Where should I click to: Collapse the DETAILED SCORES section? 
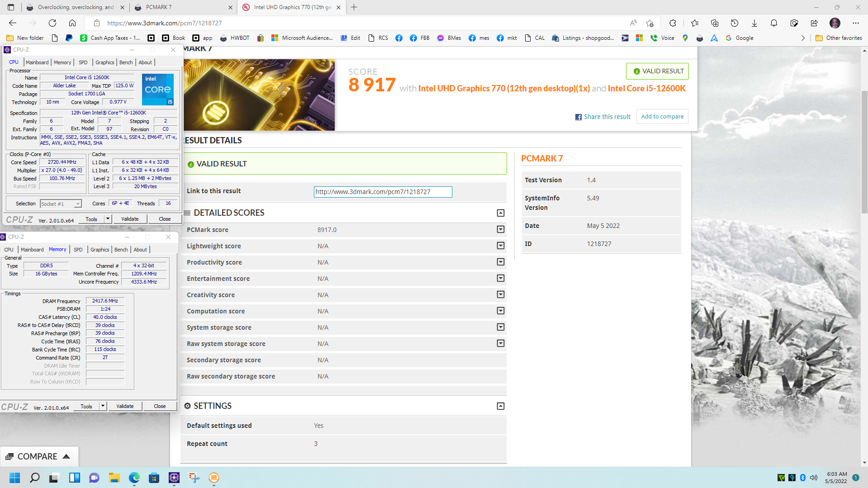tap(501, 213)
